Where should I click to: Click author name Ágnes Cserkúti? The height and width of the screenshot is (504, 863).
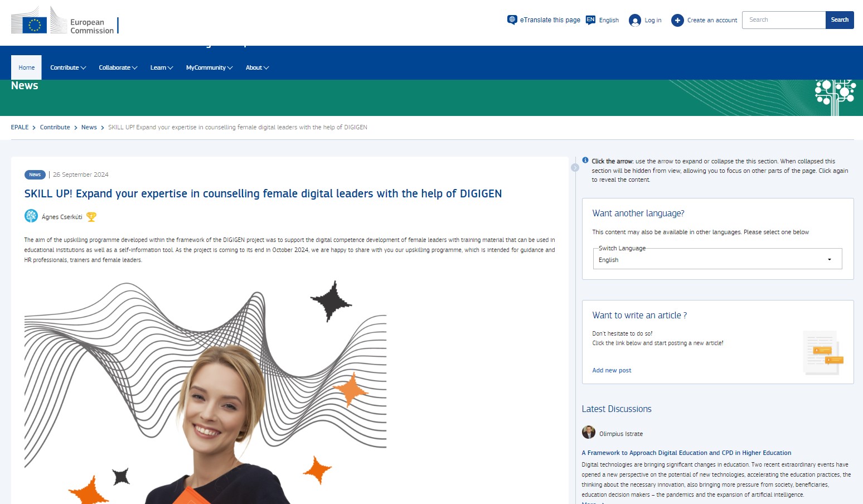62,217
